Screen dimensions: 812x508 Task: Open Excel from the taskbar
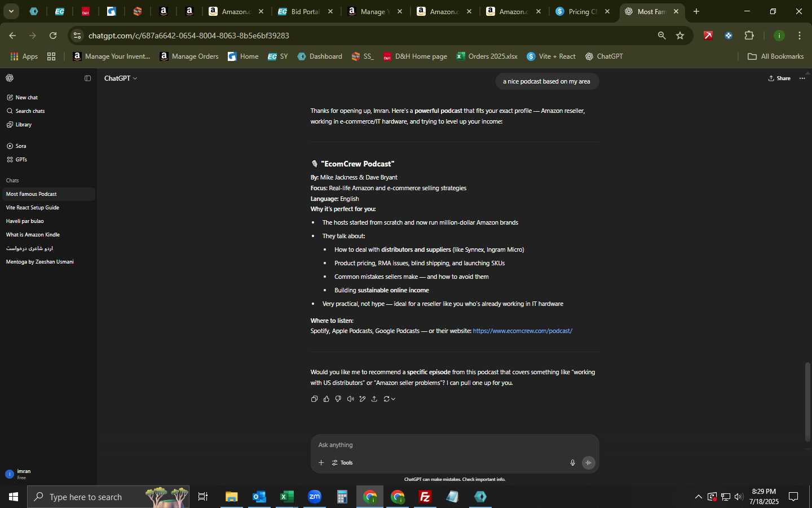pyautogui.click(x=287, y=497)
